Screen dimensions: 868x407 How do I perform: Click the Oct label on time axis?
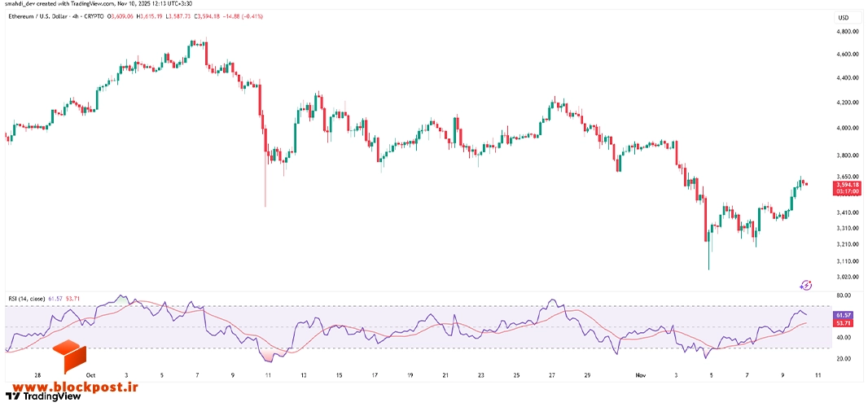tap(90, 375)
